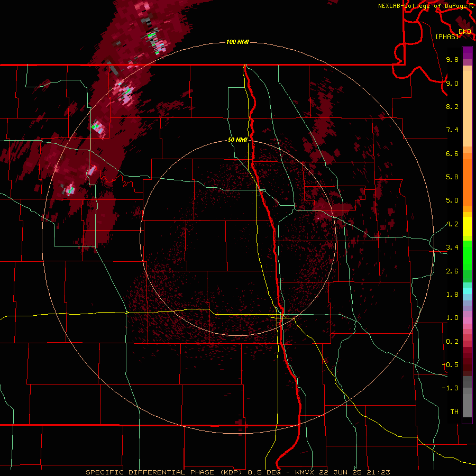Click the "TH" threshold label on scale
476x476 pixels.
tap(454, 412)
